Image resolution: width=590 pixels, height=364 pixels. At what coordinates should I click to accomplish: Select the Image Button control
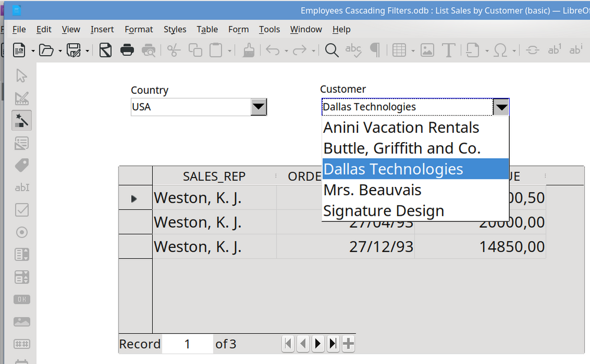(21, 322)
